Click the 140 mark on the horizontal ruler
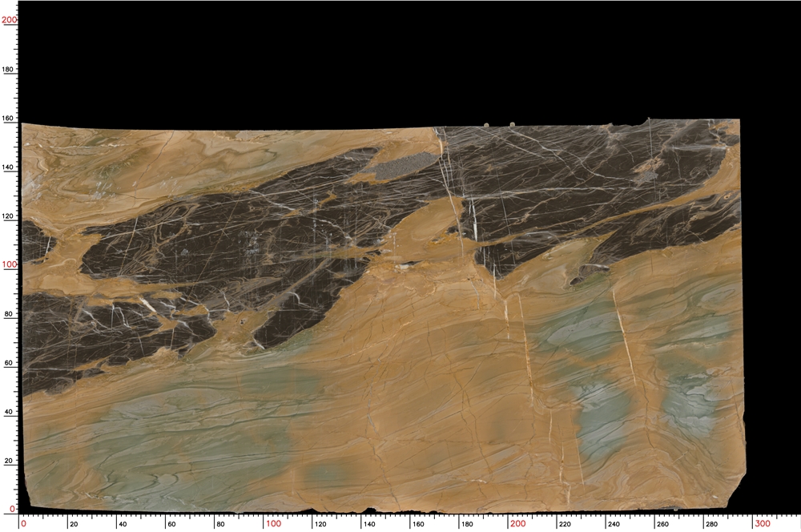 coord(368,524)
